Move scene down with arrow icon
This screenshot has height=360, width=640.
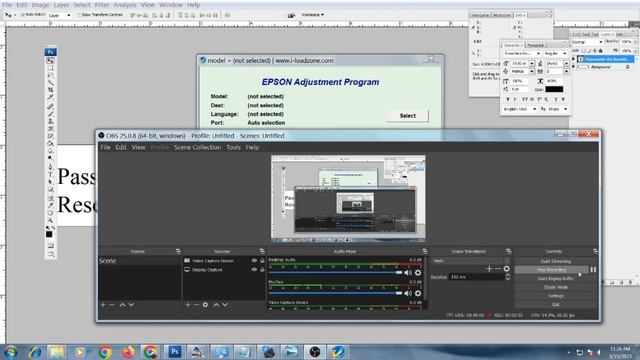click(x=131, y=304)
